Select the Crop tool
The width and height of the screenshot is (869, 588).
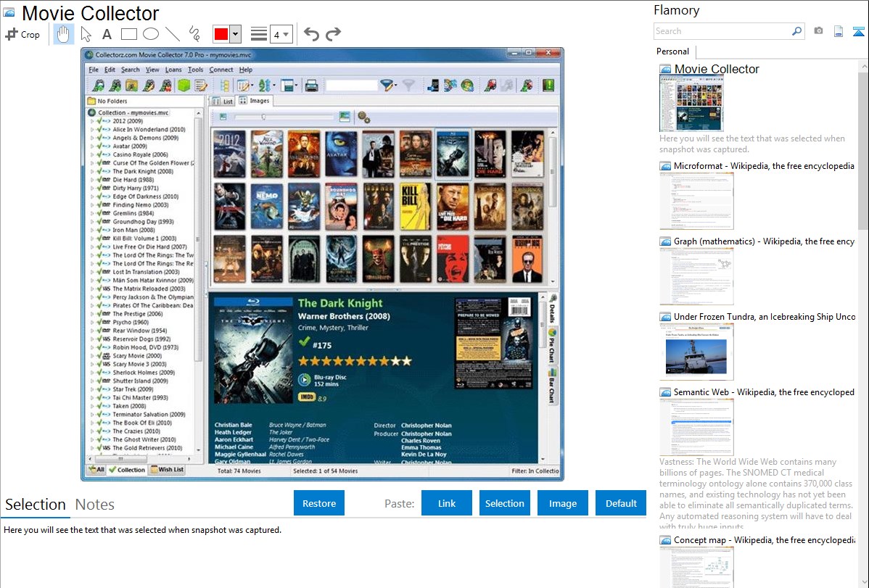[22, 34]
